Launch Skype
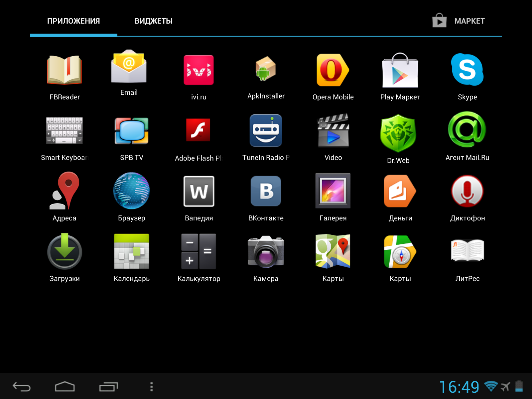The width and height of the screenshot is (532, 399). 467,70
